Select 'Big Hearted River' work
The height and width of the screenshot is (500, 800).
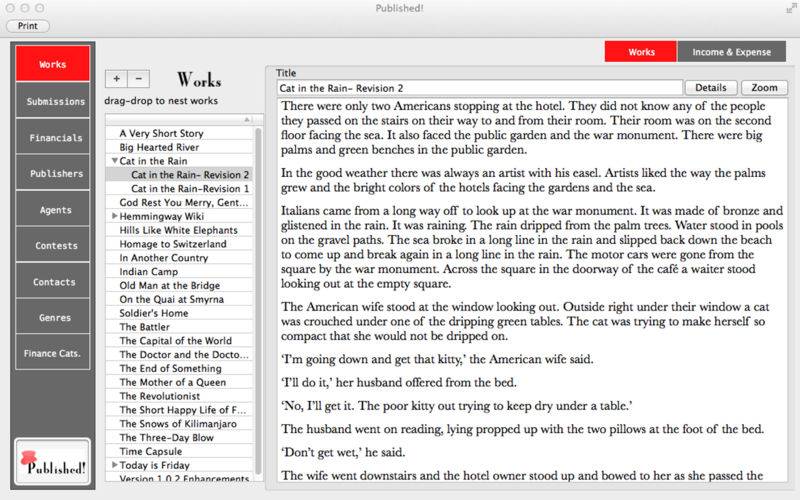coord(179,147)
